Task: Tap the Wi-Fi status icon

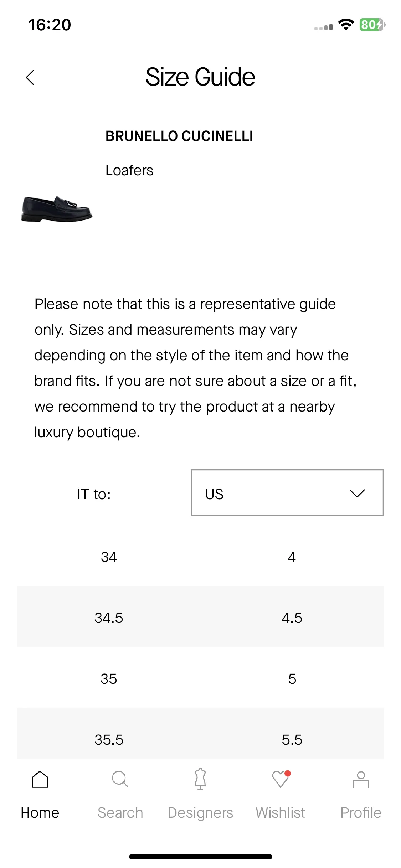Action: (346, 25)
